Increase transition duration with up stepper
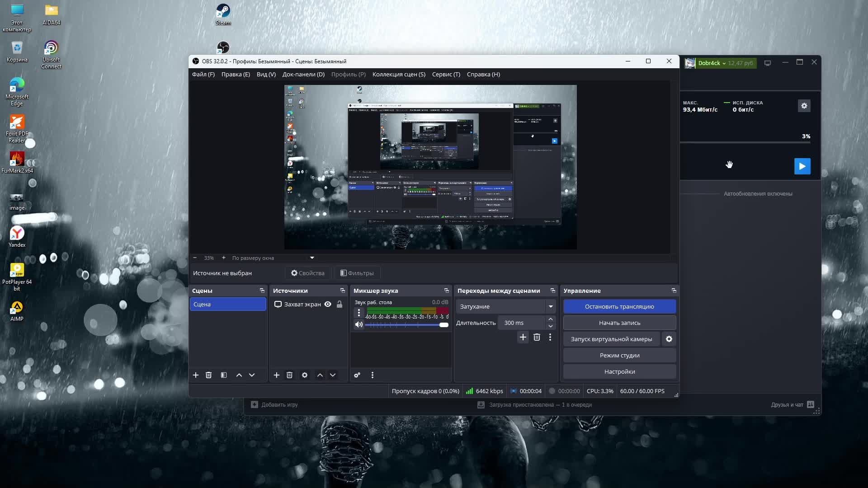Viewport: 868px width, 488px height. (551, 319)
